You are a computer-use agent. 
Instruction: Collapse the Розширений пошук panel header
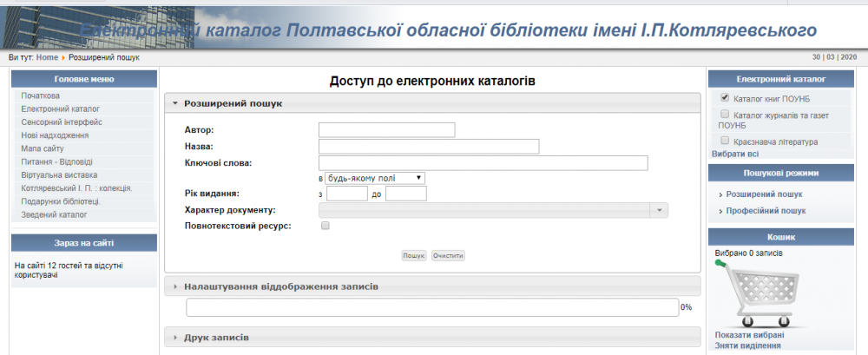tap(233, 103)
